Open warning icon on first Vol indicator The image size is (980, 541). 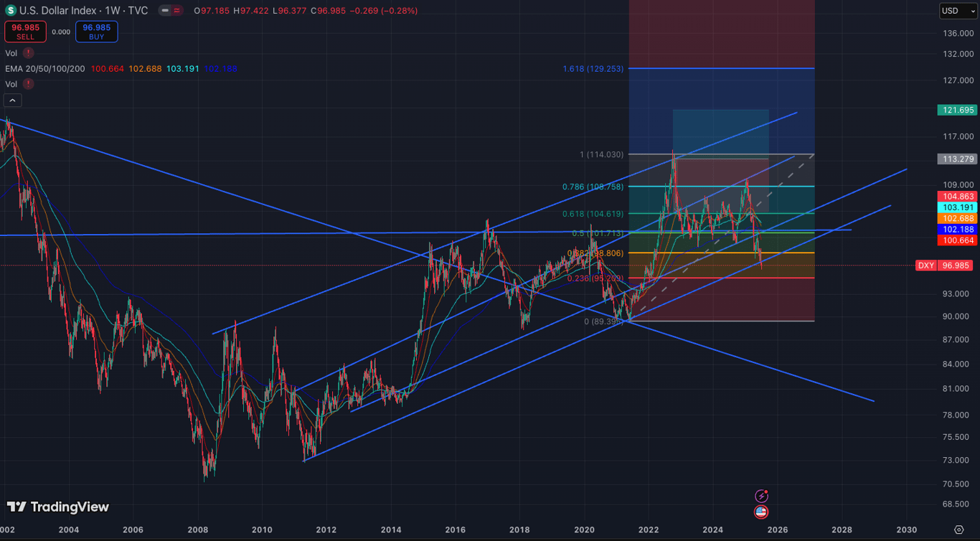coord(28,53)
